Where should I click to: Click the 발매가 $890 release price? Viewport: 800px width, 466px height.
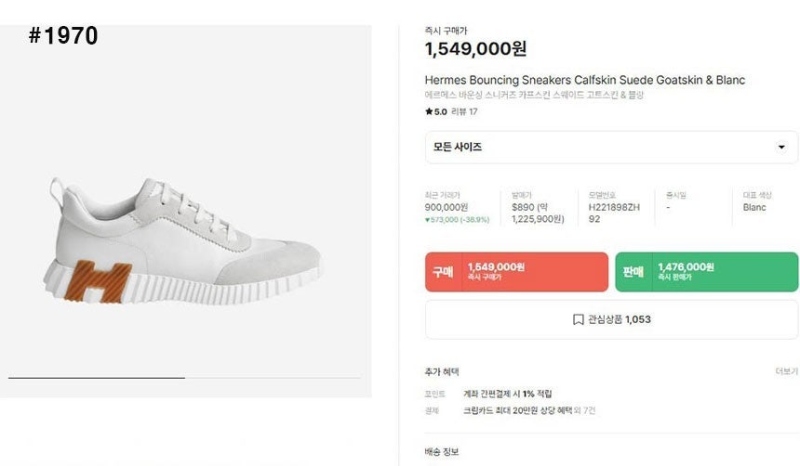pos(525,208)
